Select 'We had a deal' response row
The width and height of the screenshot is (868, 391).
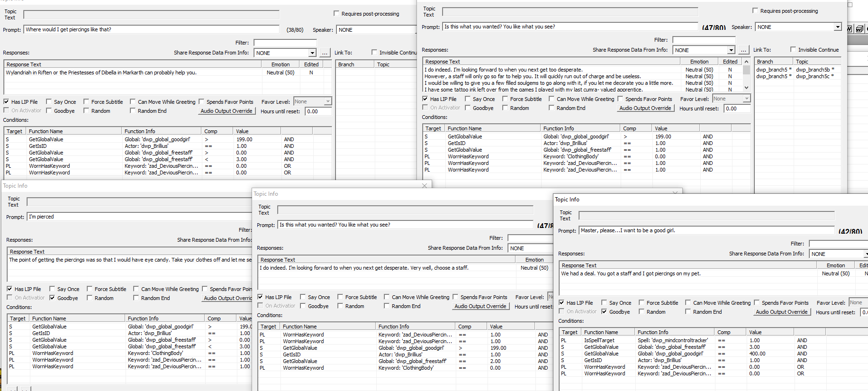pyautogui.click(x=713, y=273)
